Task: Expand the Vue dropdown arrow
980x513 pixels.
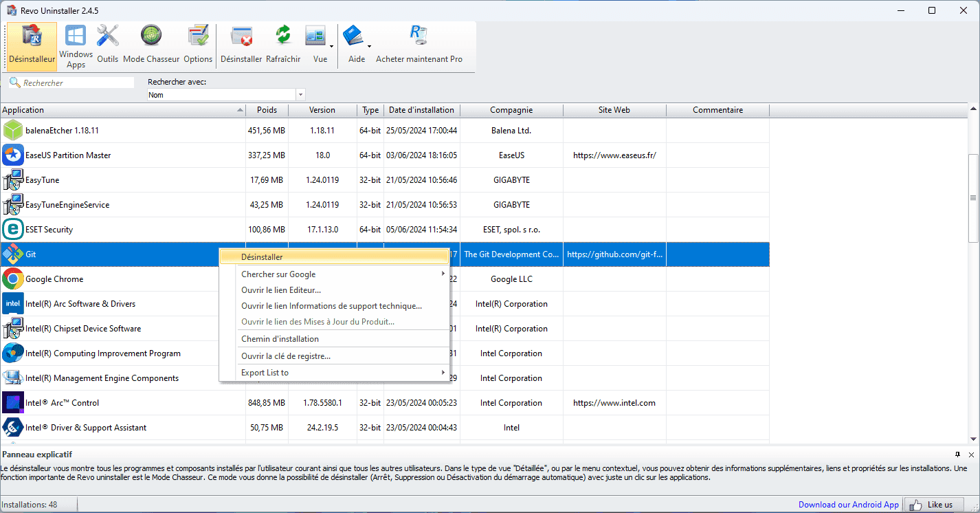Action: [331, 47]
